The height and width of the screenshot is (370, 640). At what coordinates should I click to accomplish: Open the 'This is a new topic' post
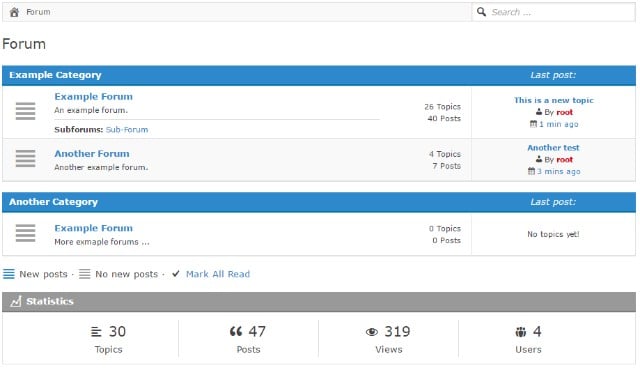554,100
